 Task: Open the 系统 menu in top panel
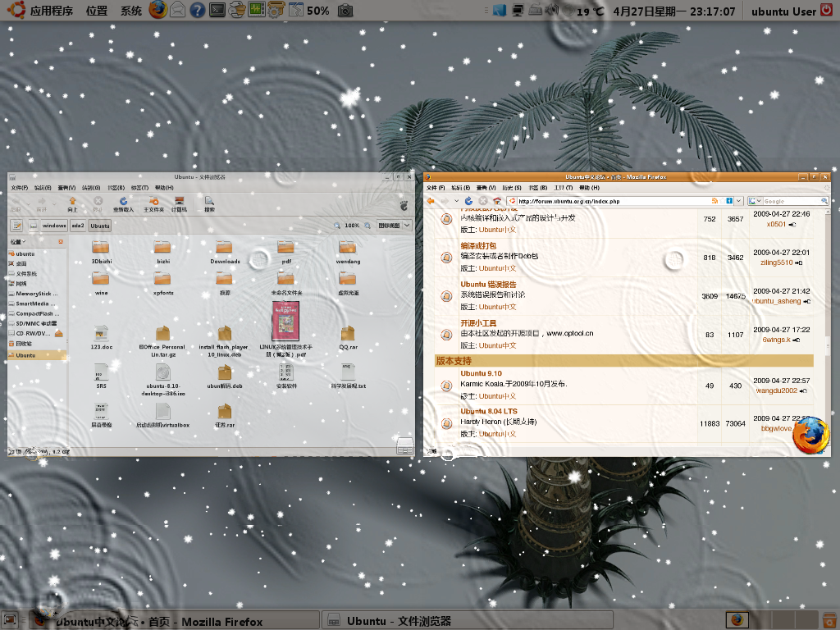(131, 11)
